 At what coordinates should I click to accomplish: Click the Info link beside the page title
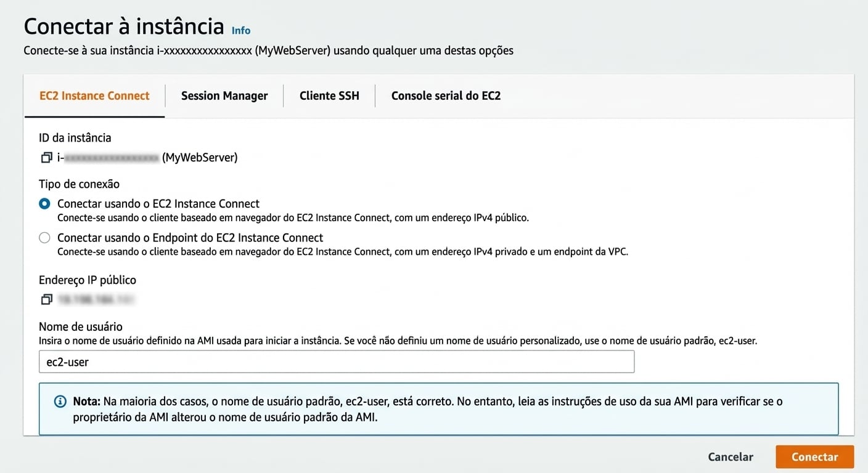click(240, 30)
